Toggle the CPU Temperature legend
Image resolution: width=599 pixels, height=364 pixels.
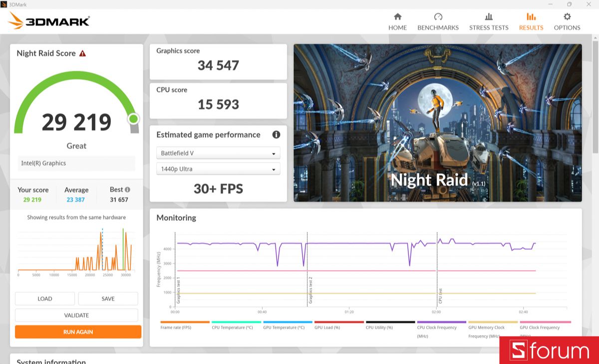click(236, 325)
